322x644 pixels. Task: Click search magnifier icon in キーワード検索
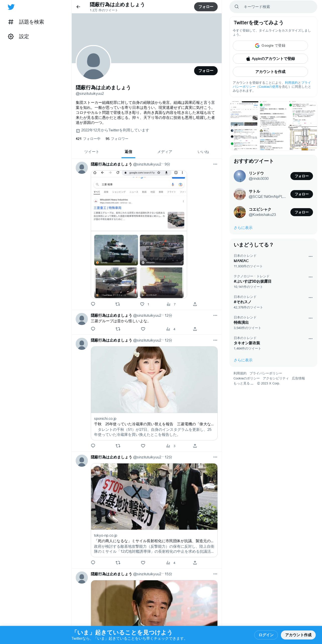pyautogui.click(x=236, y=7)
